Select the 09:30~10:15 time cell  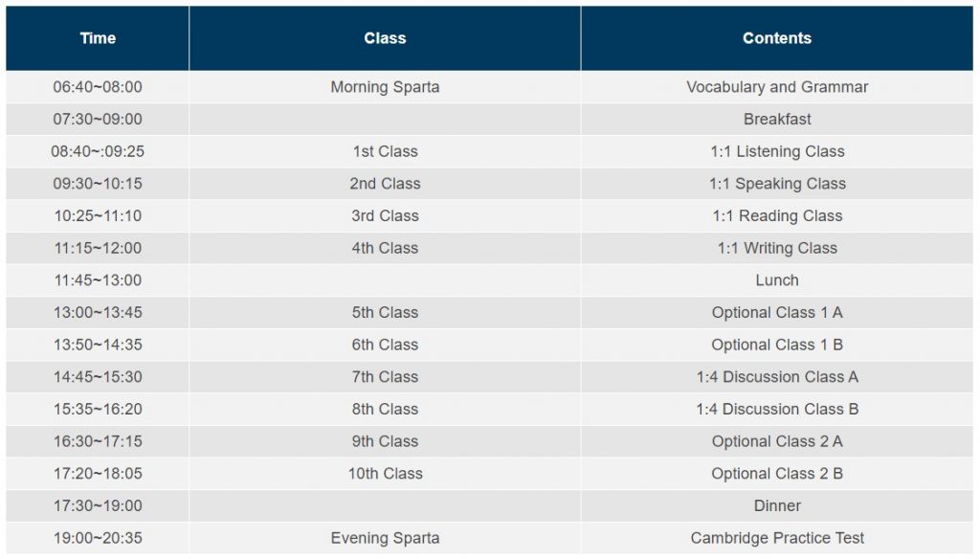98,184
